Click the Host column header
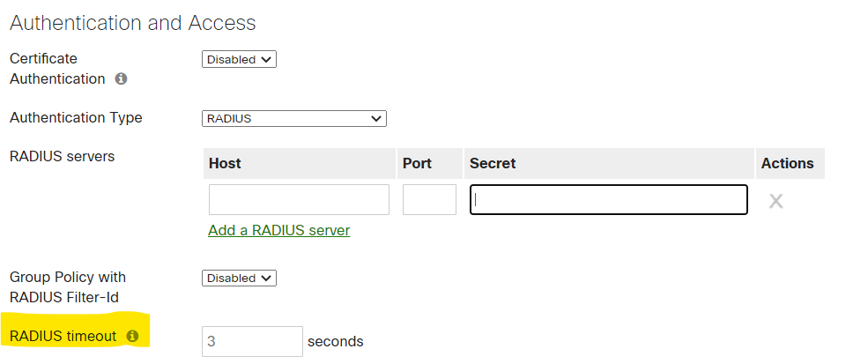The width and height of the screenshot is (868, 364). [x=225, y=163]
